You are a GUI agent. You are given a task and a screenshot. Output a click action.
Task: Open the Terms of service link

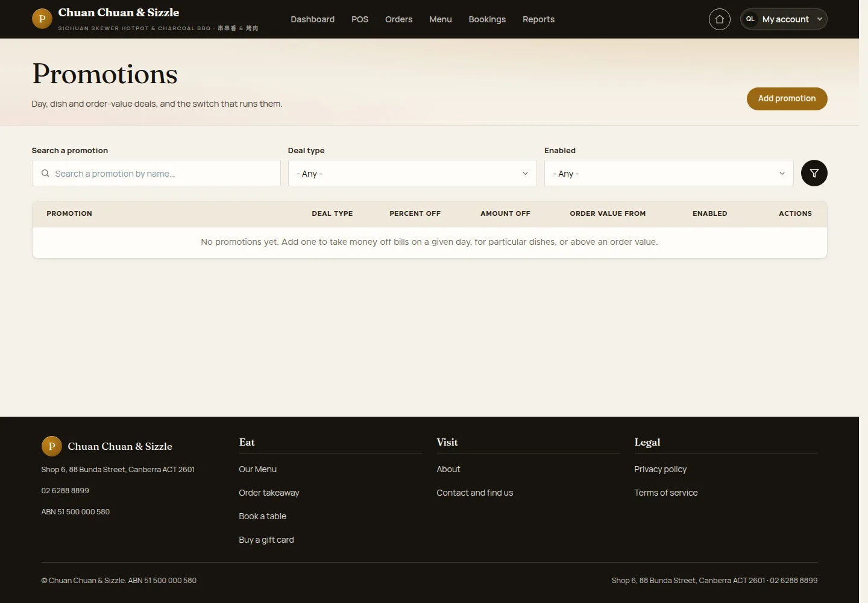[x=665, y=493]
